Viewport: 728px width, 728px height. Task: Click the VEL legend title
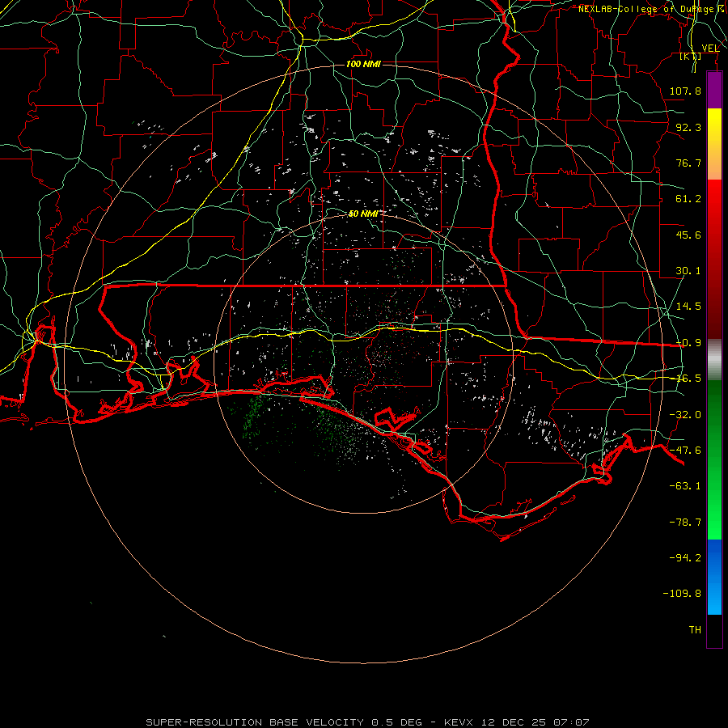click(x=710, y=48)
